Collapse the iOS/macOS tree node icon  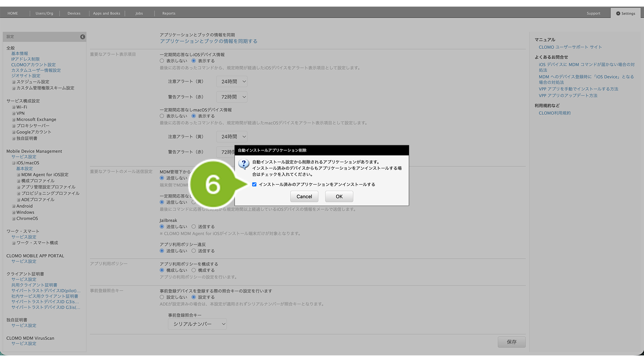tap(14, 163)
